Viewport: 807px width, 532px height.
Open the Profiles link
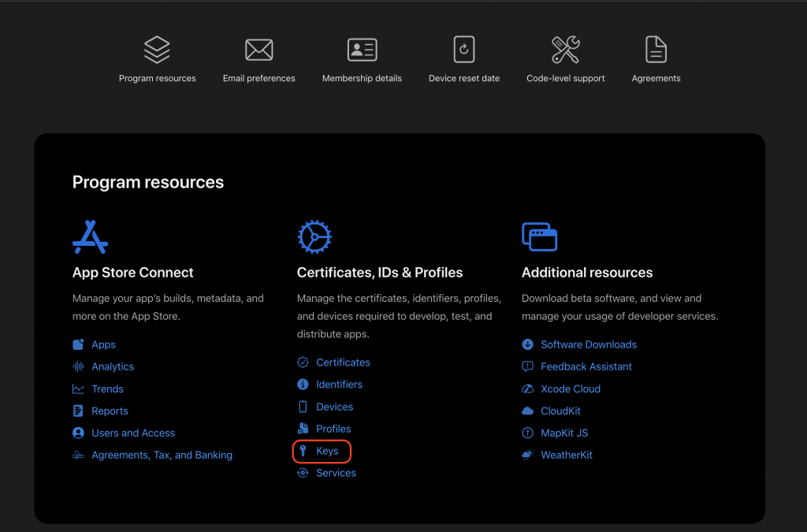point(333,429)
